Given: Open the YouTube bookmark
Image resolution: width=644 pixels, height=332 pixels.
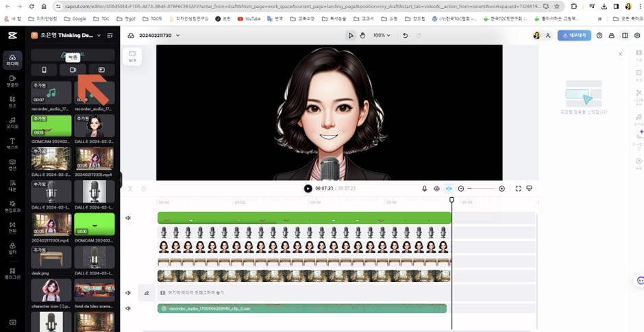Looking at the screenshot, I should (249, 19).
